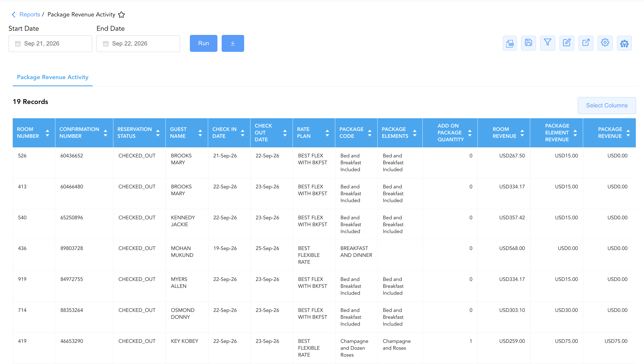Sort by Package Code column arrows
The height and width of the screenshot is (364, 644).
click(x=370, y=133)
